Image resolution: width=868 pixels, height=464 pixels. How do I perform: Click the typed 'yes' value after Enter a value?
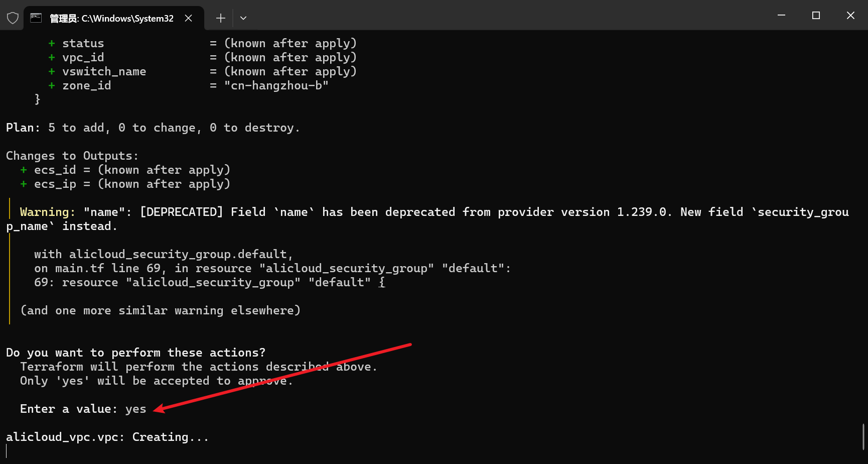click(x=135, y=409)
